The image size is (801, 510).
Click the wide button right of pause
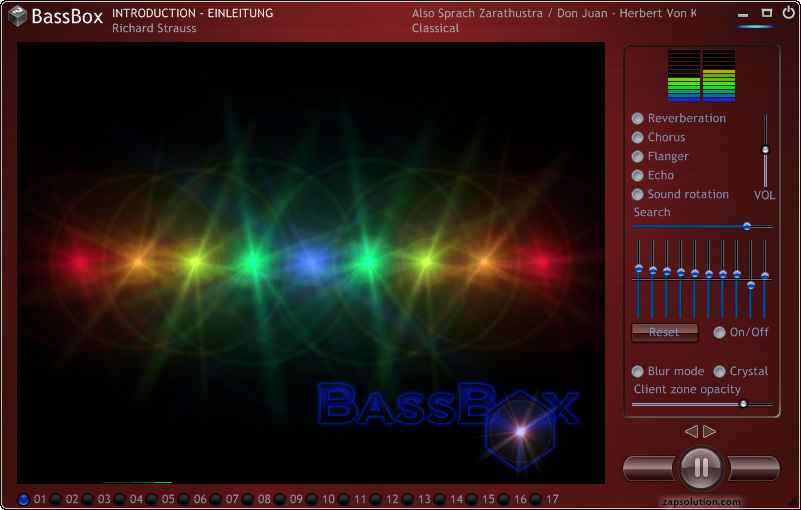coord(754,468)
